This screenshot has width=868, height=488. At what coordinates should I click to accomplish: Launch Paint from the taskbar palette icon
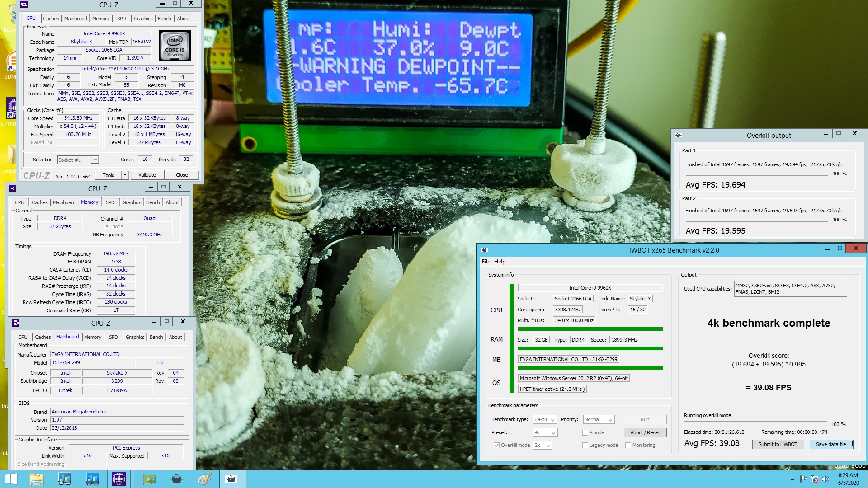pyautogui.click(x=204, y=479)
